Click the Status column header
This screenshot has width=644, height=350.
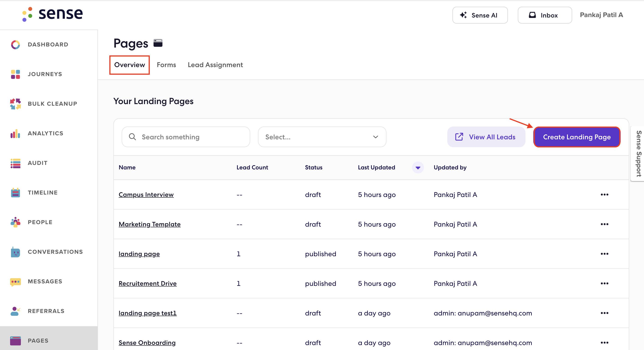tap(313, 167)
